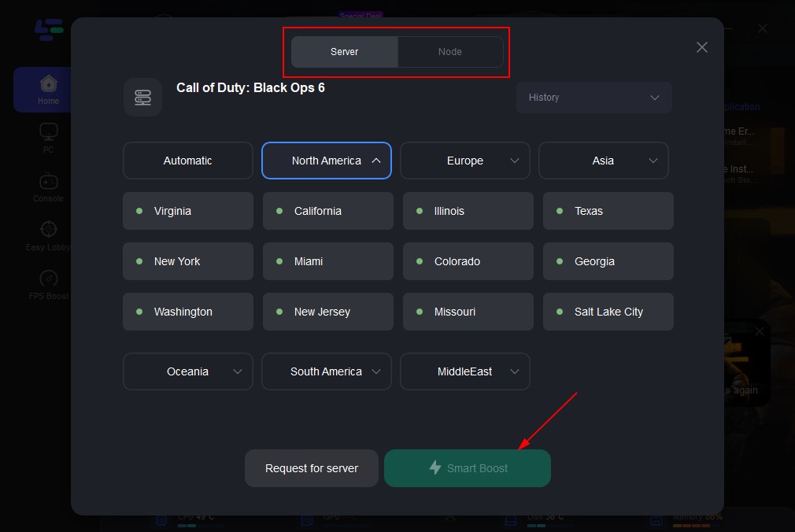
Task: Pick the Salt Lake City server
Action: point(608,312)
